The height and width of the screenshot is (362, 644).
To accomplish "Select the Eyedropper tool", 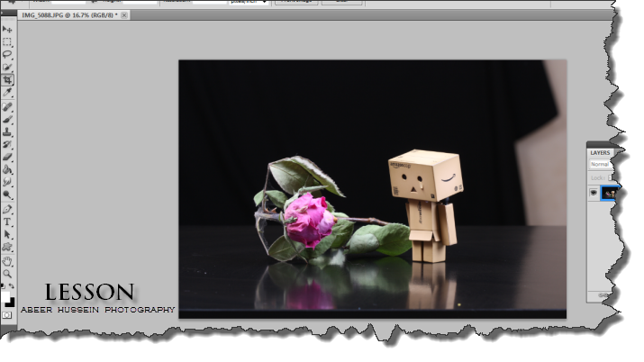I will tap(7, 93).
